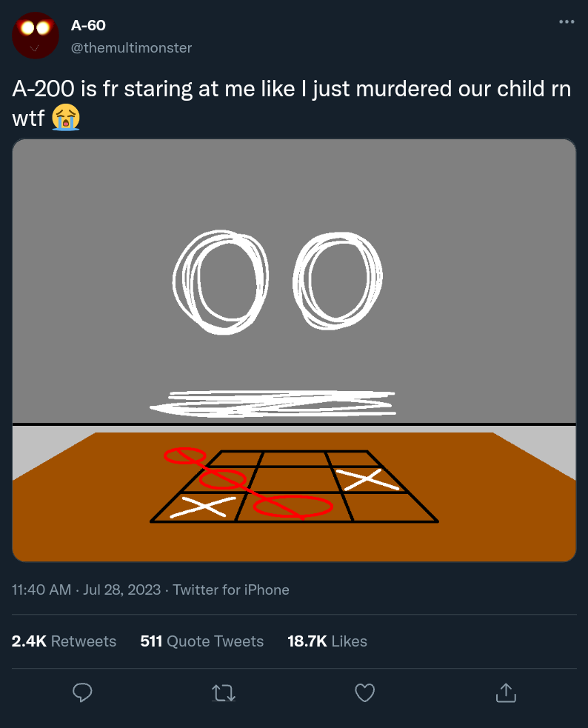Click the heart icon to favorite
This screenshot has width=588, height=728.
[364, 692]
